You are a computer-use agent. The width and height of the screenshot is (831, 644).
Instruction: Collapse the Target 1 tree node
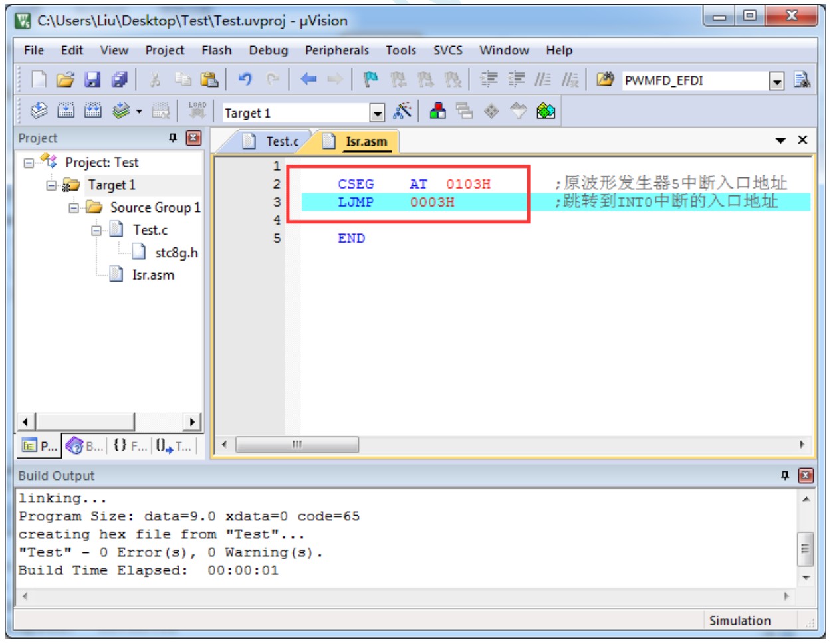click(x=51, y=185)
